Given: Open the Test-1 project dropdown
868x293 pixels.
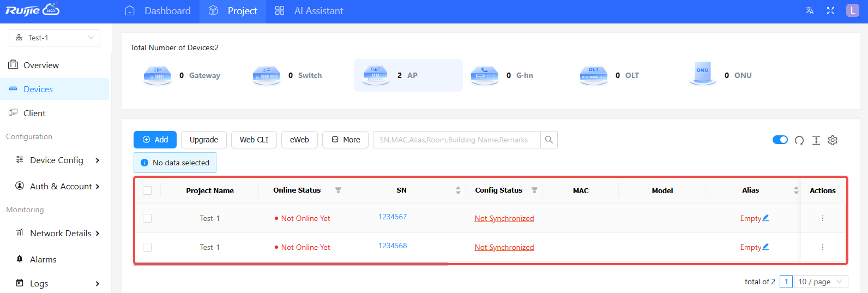Looking at the screenshot, I should pos(55,38).
